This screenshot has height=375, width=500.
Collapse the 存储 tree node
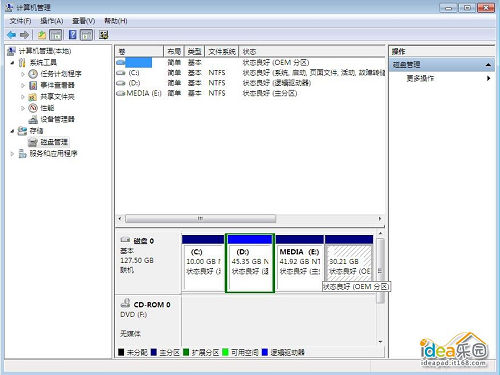pyautogui.click(x=12, y=131)
